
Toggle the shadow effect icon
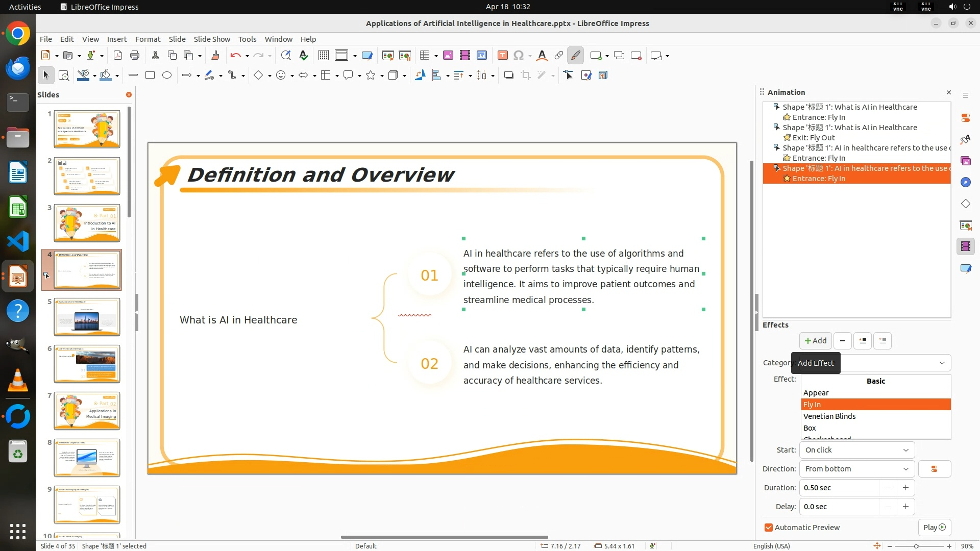tap(508, 76)
